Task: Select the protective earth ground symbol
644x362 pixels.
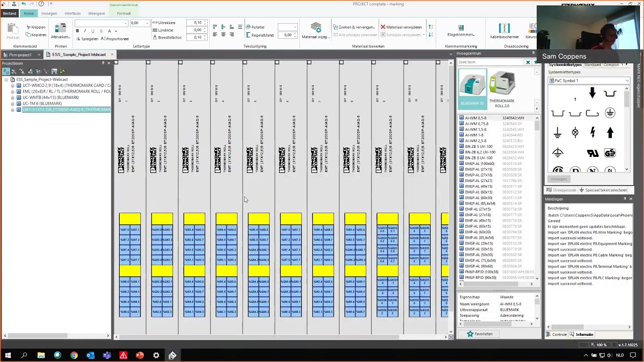Action: click(x=610, y=113)
